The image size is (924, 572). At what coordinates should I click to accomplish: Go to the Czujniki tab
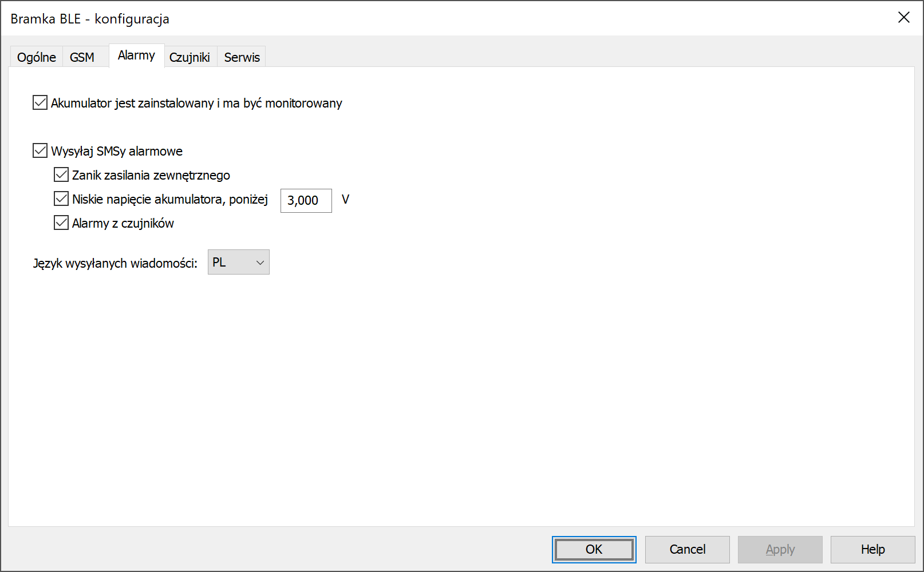(x=189, y=57)
